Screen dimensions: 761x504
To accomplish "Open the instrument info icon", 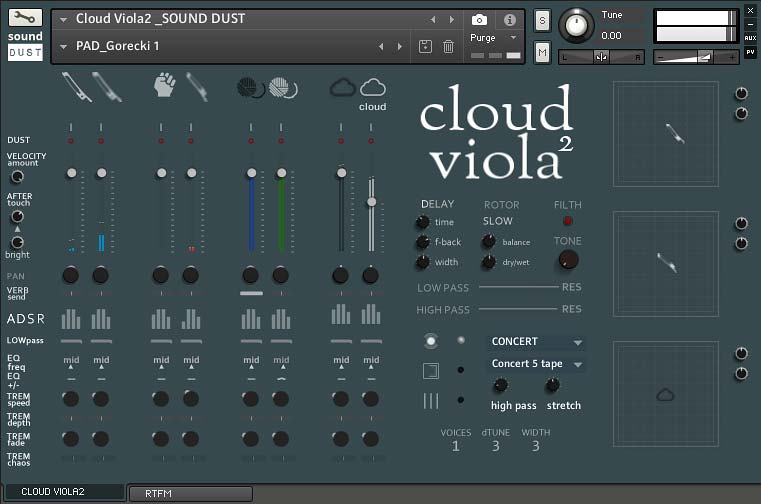I will [x=509, y=20].
